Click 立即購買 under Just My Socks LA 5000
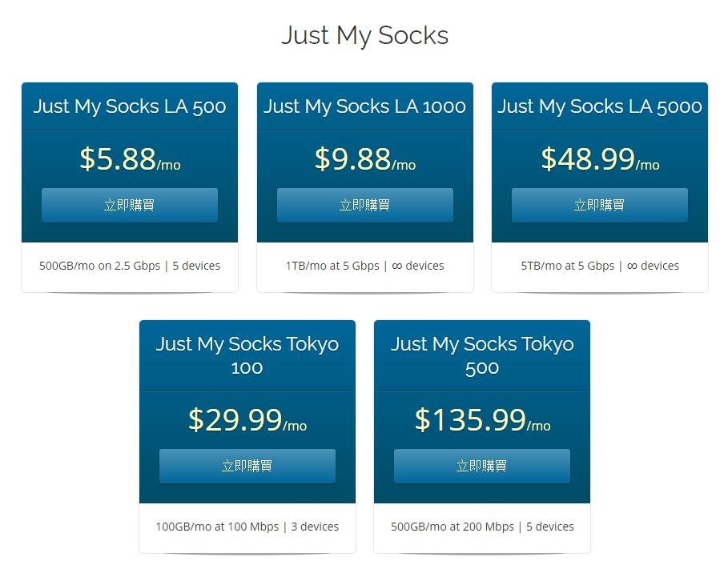The width and height of the screenshot is (728, 577). tap(599, 205)
